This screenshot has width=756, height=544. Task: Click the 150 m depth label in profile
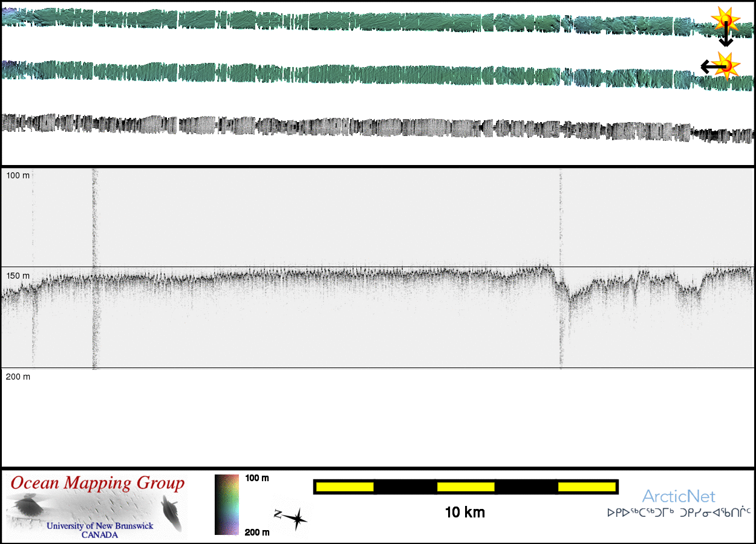tap(18, 276)
